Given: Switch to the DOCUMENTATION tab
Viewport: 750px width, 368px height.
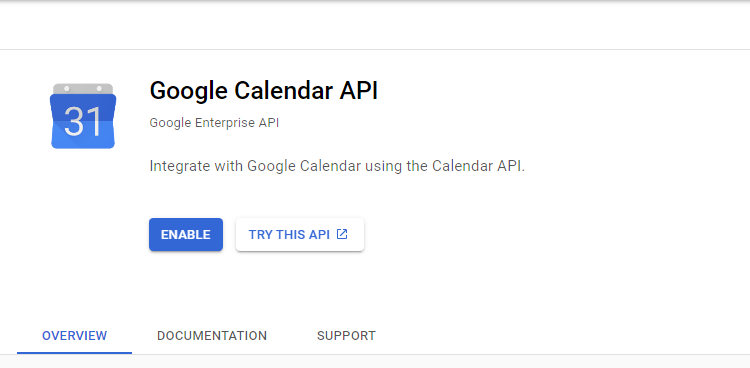Looking at the screenshot, I should [212, 336].
